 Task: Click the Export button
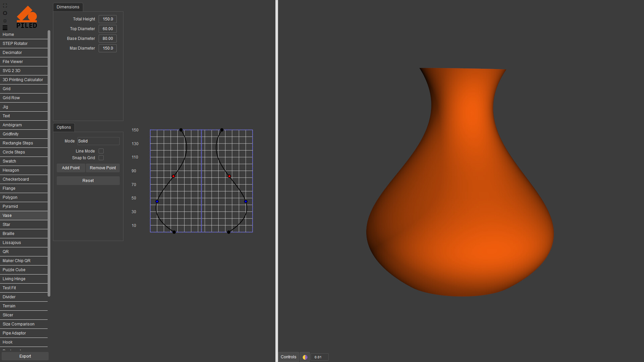pos(25,356)
